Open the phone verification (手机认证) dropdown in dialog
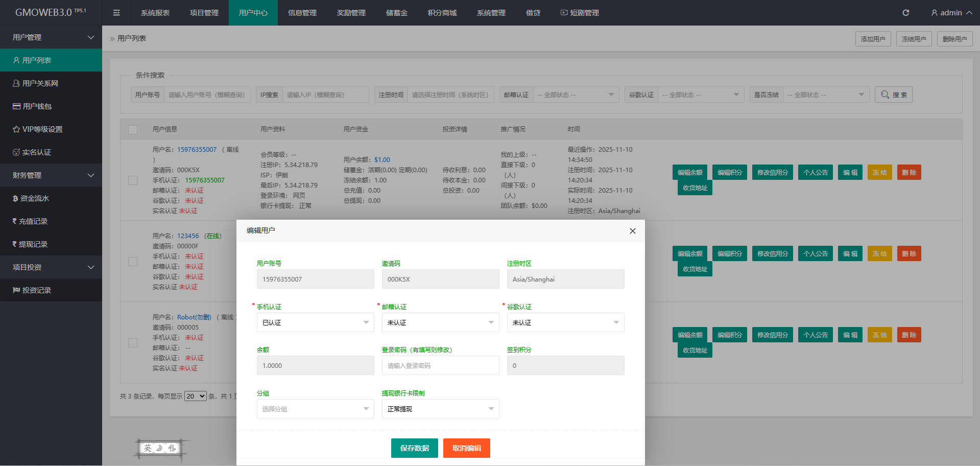Viewport: 980px width, 466px height. [x=315, y=322]
